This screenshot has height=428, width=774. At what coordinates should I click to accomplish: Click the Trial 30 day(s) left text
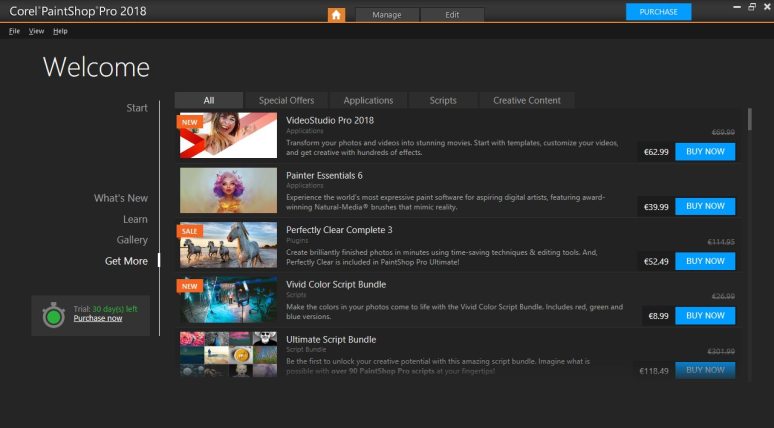105,309
